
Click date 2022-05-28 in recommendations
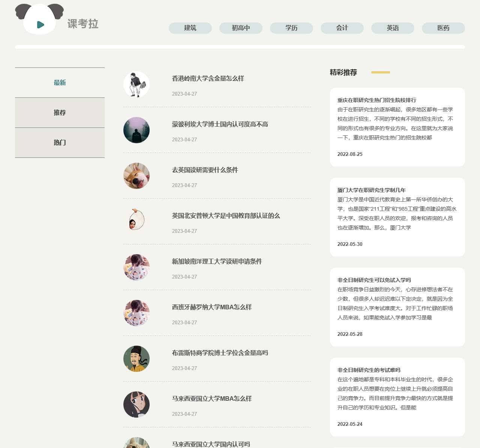(x=349, y=334)
